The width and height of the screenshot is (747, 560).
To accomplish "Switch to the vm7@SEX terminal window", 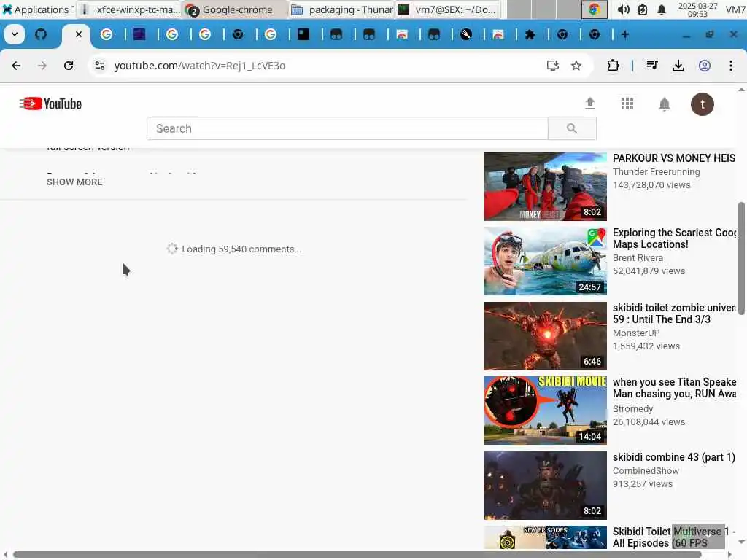I will pyautogui.click(x=448, y=9).
